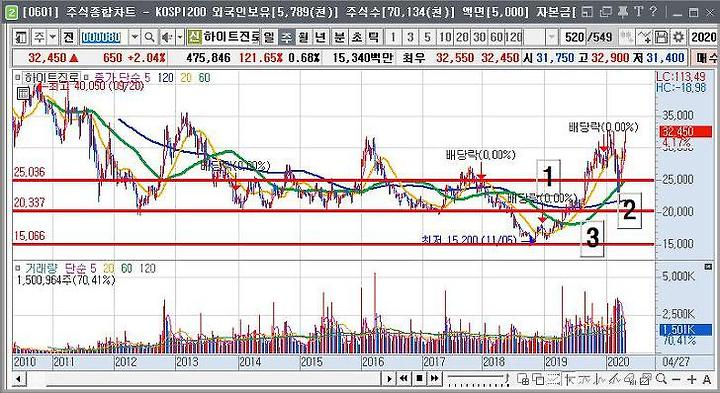This screenshot has height=393, width=720.
Task: Click the T text icon in title bar
Action: [x=639, y=11]
